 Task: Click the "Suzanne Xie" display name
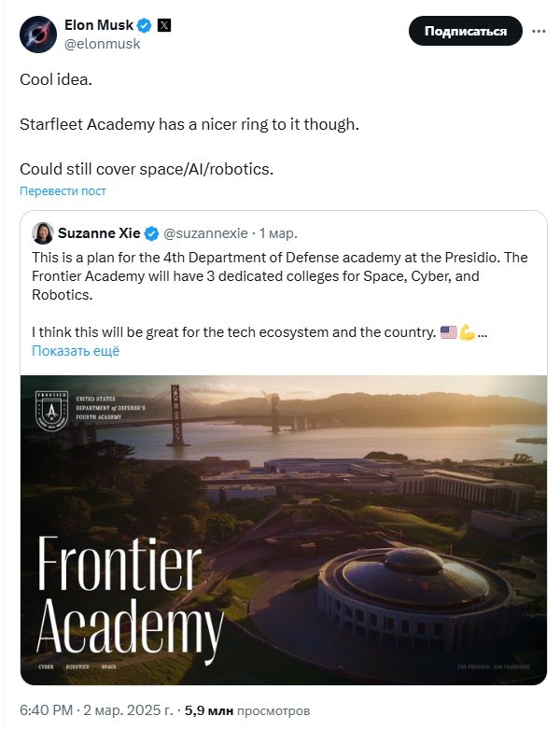pos(100,232)
